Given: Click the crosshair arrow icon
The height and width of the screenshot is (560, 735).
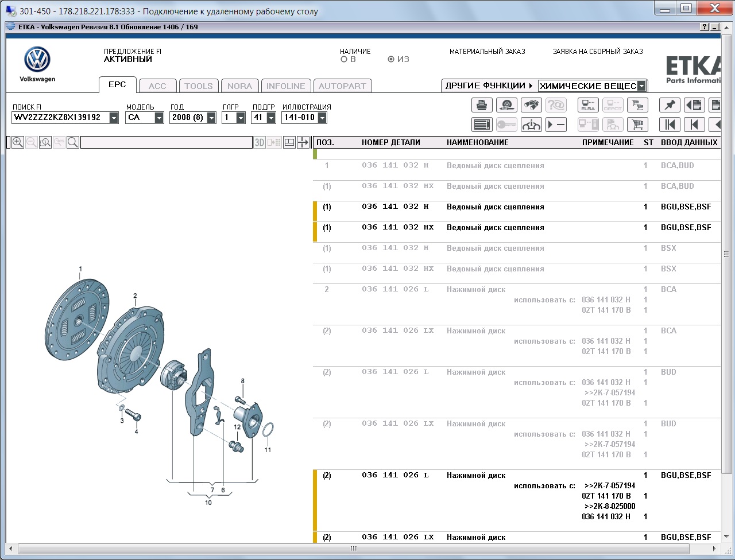Looking at the screenshot, I should click(303, 142).
